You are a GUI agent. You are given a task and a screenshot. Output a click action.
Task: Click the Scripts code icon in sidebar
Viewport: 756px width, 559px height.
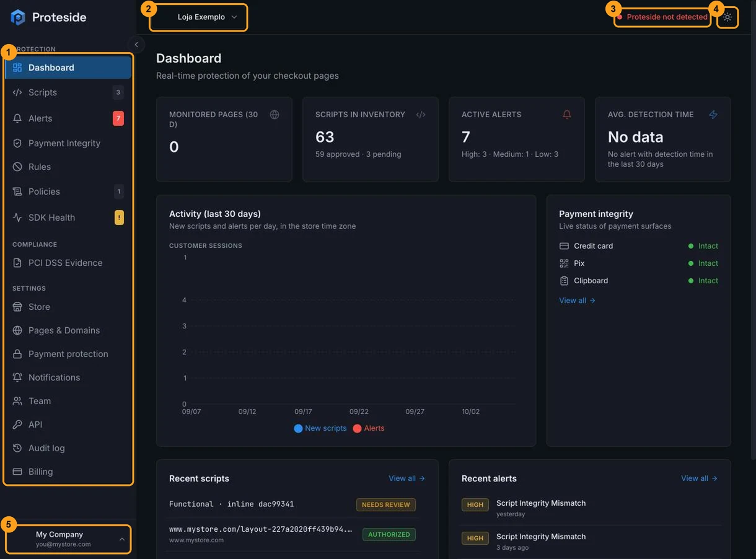point(17,92)
